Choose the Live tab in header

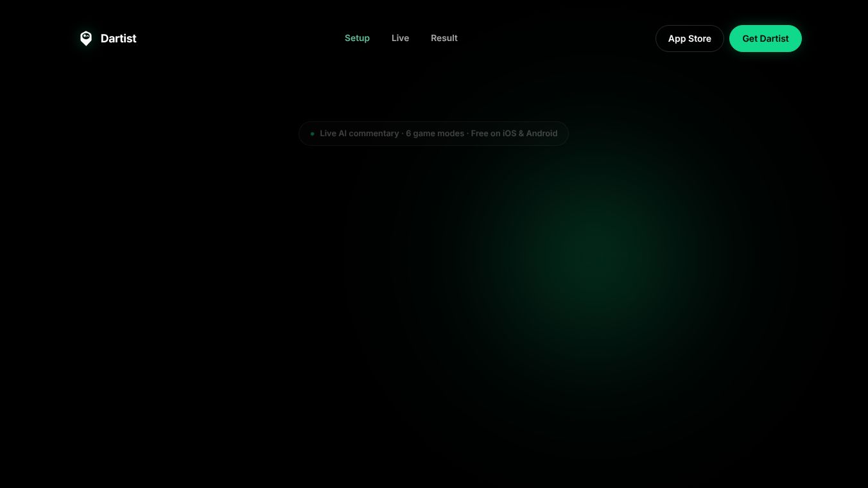(x=400, y=38)
